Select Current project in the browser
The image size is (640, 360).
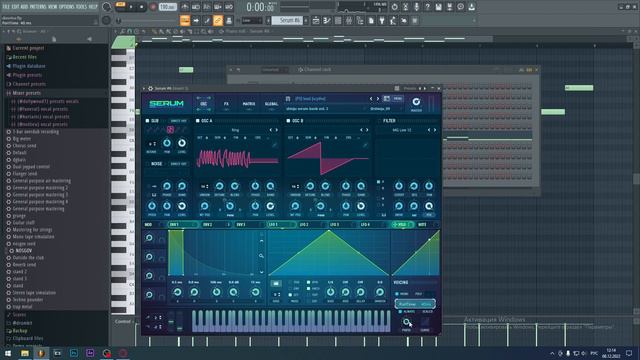coord(28,48)
